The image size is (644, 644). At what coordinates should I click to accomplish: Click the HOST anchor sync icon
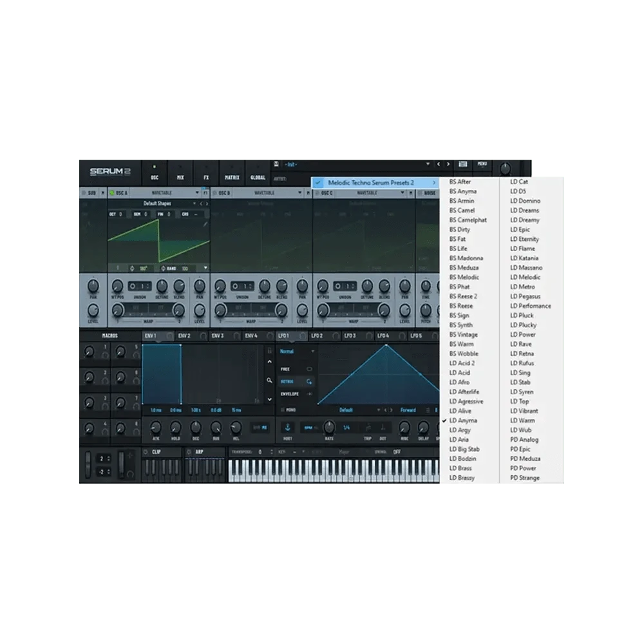pos(287,427)
